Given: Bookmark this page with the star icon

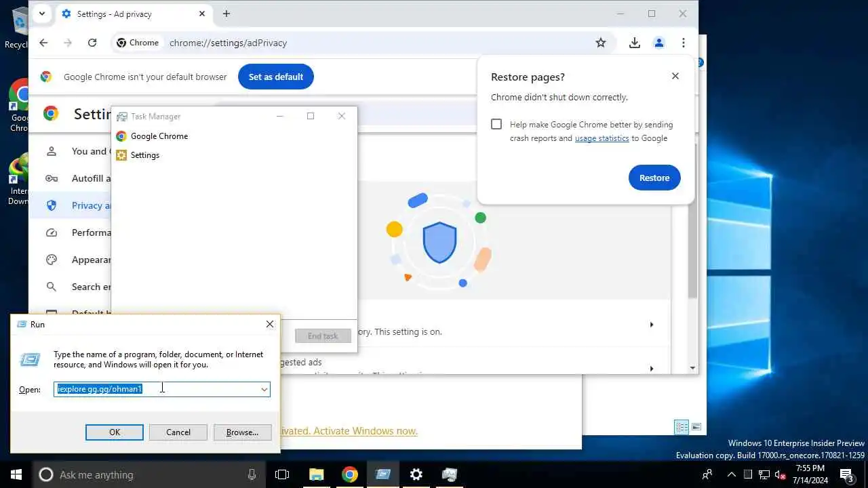Looking at the screenshot, I should (x=601, y=43).
